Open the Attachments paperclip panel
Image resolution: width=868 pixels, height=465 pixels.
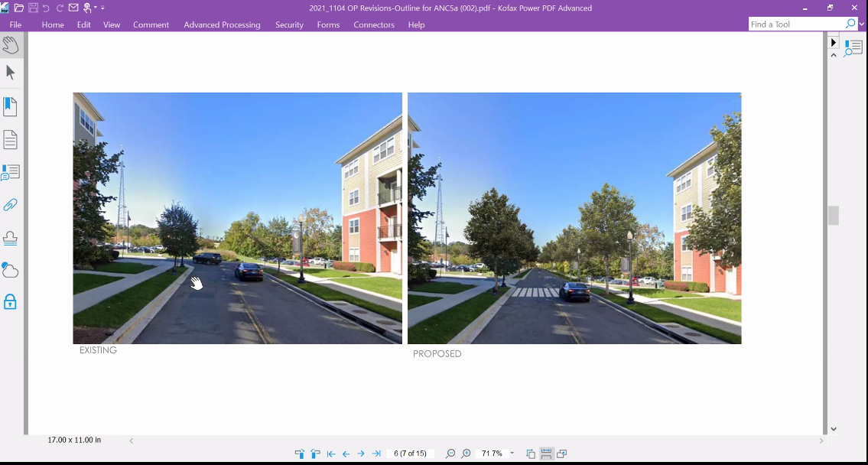coord(11,205)
